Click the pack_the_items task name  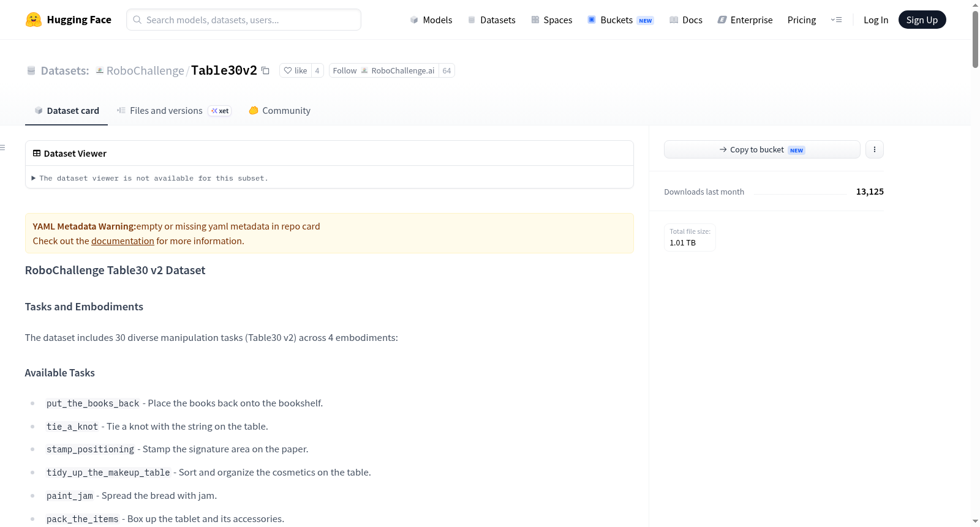point(83,519)
